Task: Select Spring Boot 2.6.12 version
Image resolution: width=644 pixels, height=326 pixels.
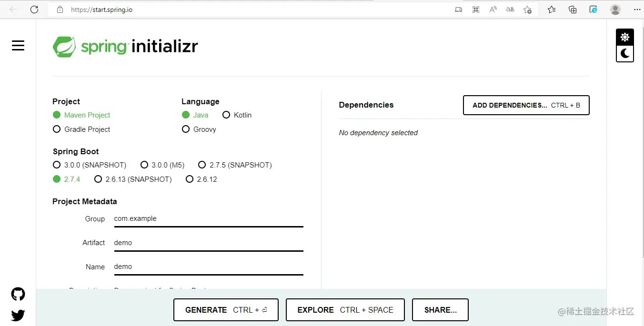Action: tap(201, 179)
